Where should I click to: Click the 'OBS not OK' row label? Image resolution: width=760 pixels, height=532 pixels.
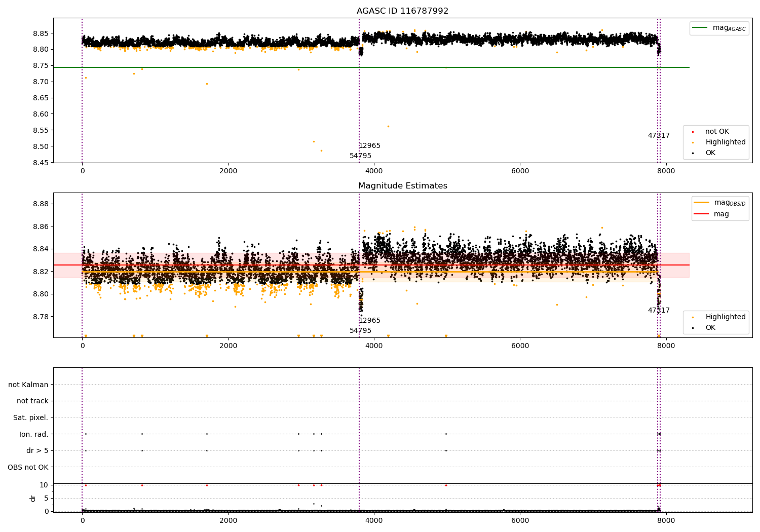coord(28,467)
